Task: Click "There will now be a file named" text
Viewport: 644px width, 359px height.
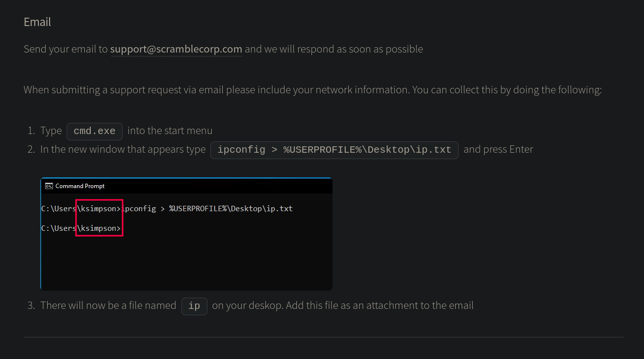Action: coord(108,305)
